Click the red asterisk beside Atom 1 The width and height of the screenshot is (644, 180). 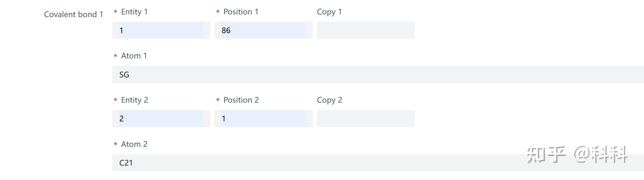(x=115, y=56)
